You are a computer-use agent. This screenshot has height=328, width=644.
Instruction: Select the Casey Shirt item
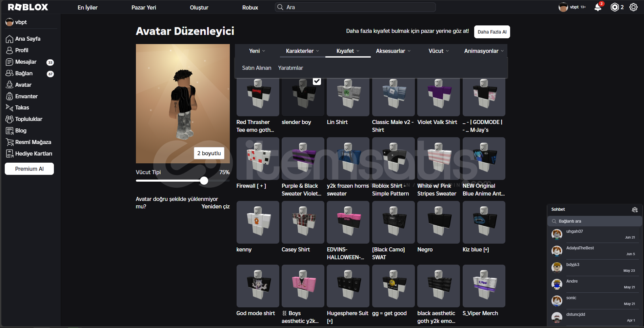pos(303,222)
